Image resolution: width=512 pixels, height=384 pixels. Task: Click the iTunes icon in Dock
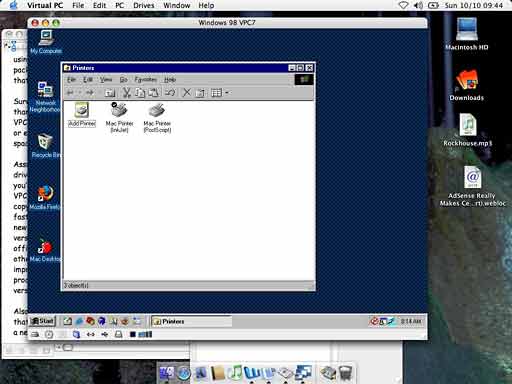pyautogui.click(x=235, y=373)
